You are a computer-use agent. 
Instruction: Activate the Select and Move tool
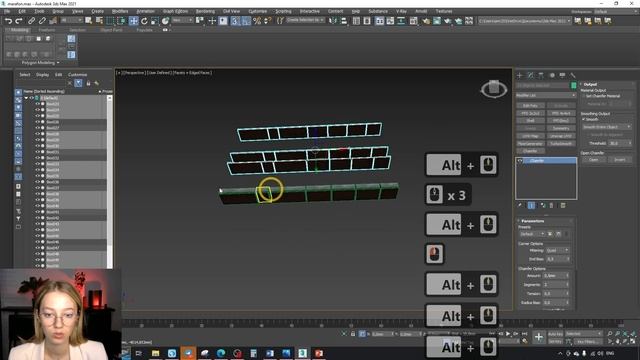click(133, 21)
